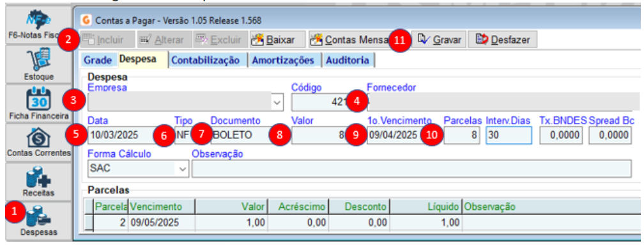Click the Observação text field
Screen dimensions: 644x245
(x=411, y=169)
